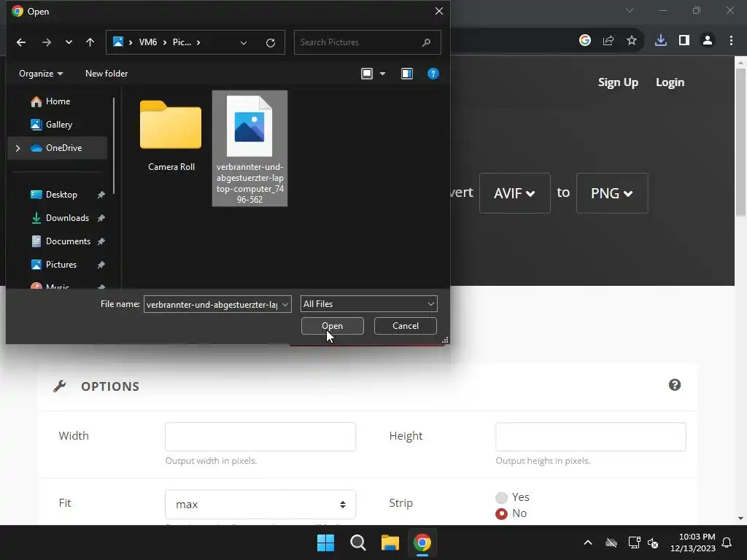Click Open to upload the file

[x=333, y=326]
